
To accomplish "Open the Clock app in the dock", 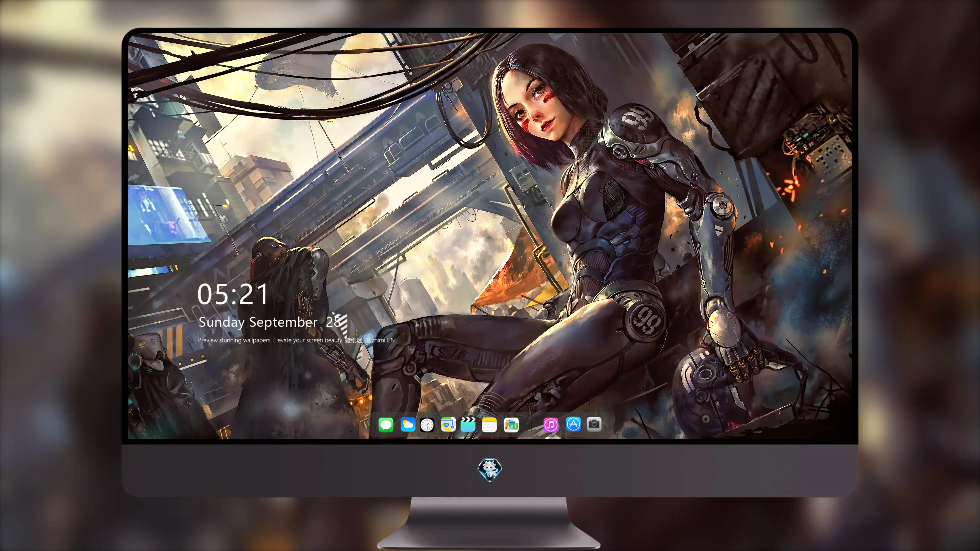I will click(427, 424).
